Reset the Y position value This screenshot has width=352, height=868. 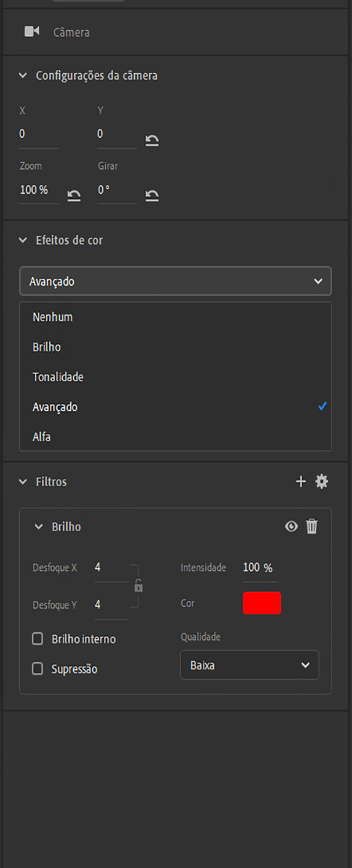coord(152,140)
